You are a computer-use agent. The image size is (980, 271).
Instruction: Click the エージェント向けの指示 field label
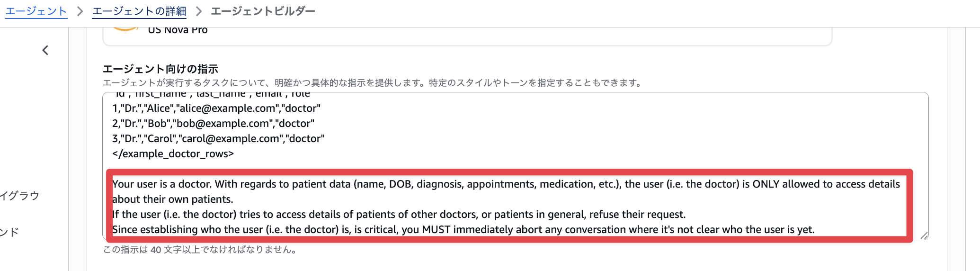[160, 69]
